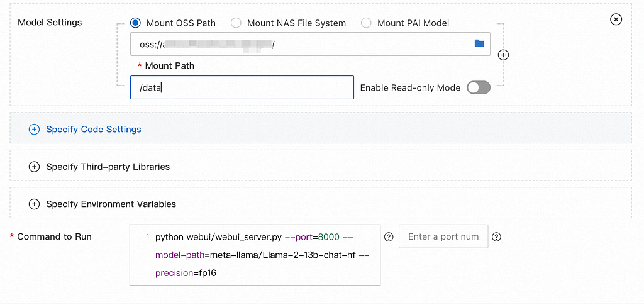Image resolution: width=644 pixels, height=305 pixels.
Task: Open help icon next to command editor
Action: point(389,237)
